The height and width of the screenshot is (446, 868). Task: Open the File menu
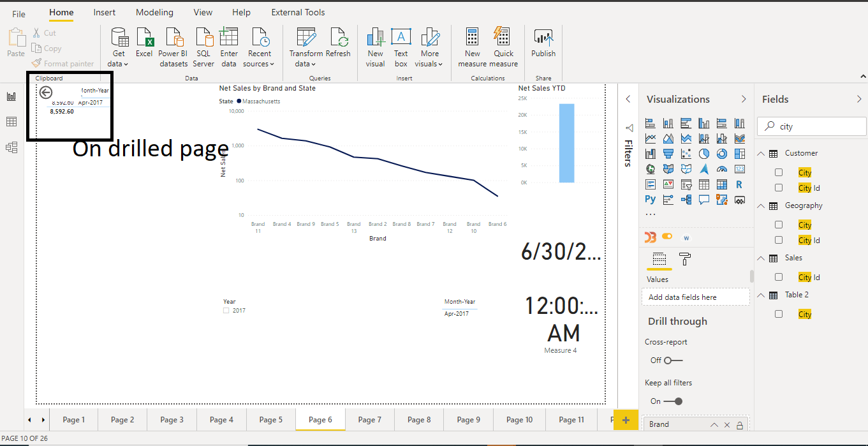(x=19, y=13)
